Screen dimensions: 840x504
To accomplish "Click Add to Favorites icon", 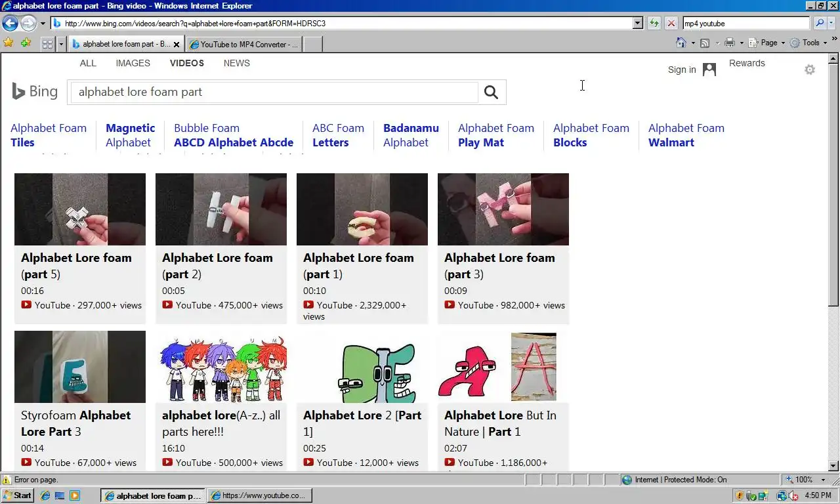I will click(x=26, y=43).
